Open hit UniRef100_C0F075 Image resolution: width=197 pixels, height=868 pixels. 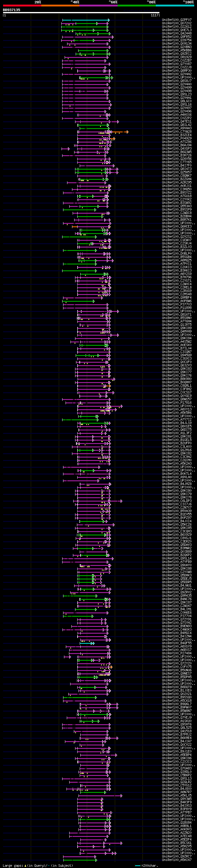[177, 667]
